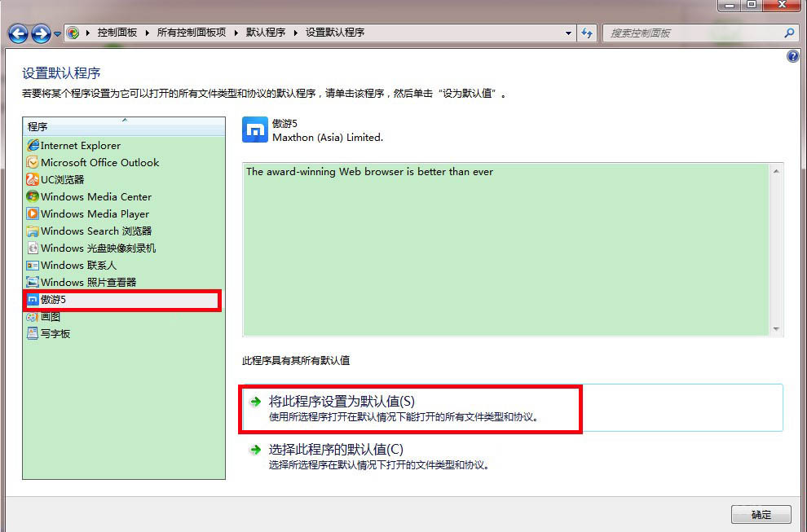Click the Microsoft Office Outlook icon
Screen dimensions: 807x532
coord(33,163)
